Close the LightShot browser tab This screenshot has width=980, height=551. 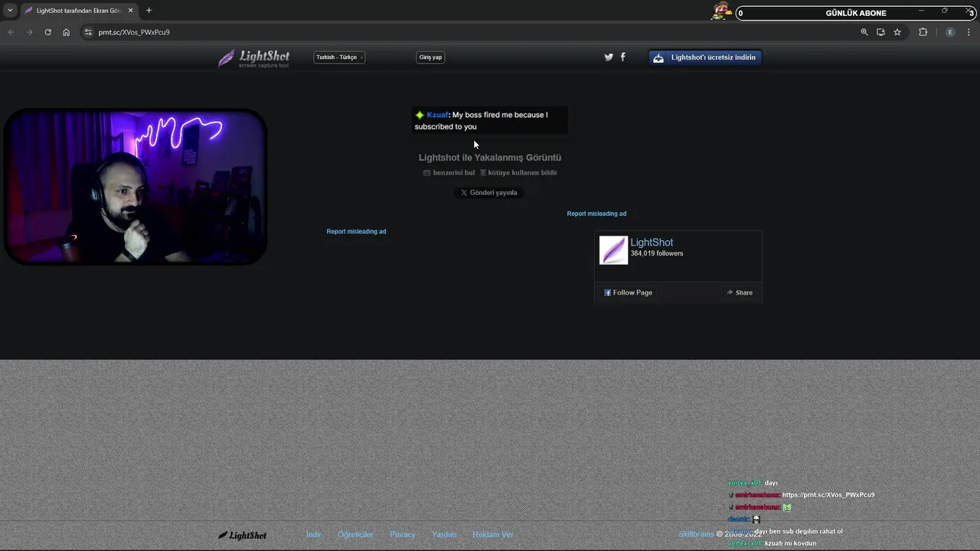(130, 11)
